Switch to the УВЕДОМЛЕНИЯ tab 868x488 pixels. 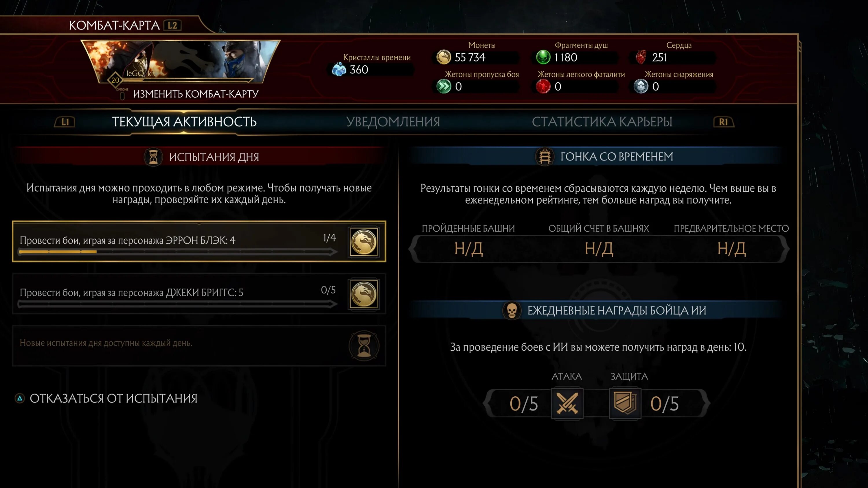tap(393, 122)
